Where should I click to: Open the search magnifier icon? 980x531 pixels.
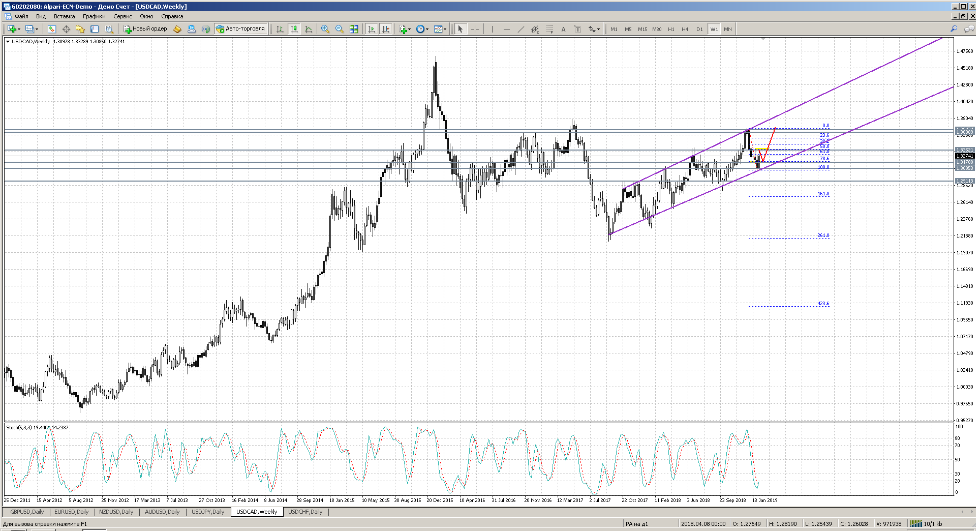click(x=954, y=29)
